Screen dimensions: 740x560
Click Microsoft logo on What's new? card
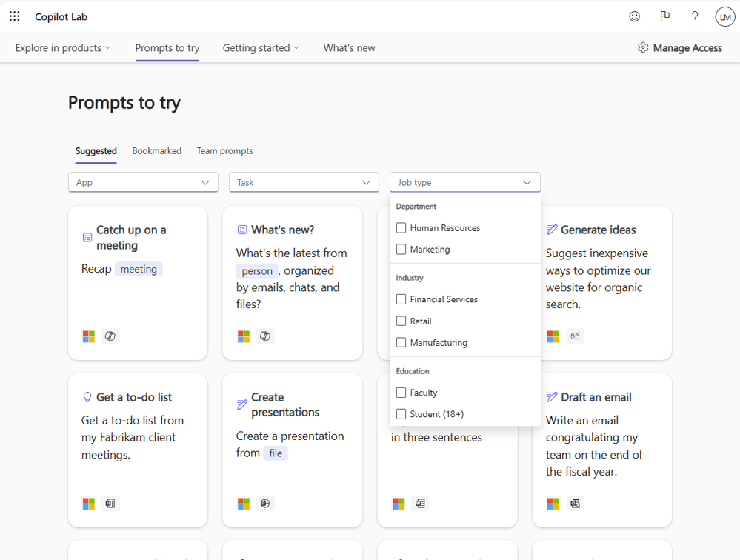click(244, 336)
